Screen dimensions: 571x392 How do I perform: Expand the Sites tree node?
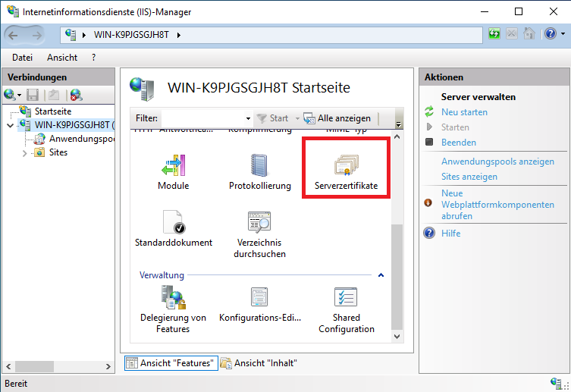25,152
